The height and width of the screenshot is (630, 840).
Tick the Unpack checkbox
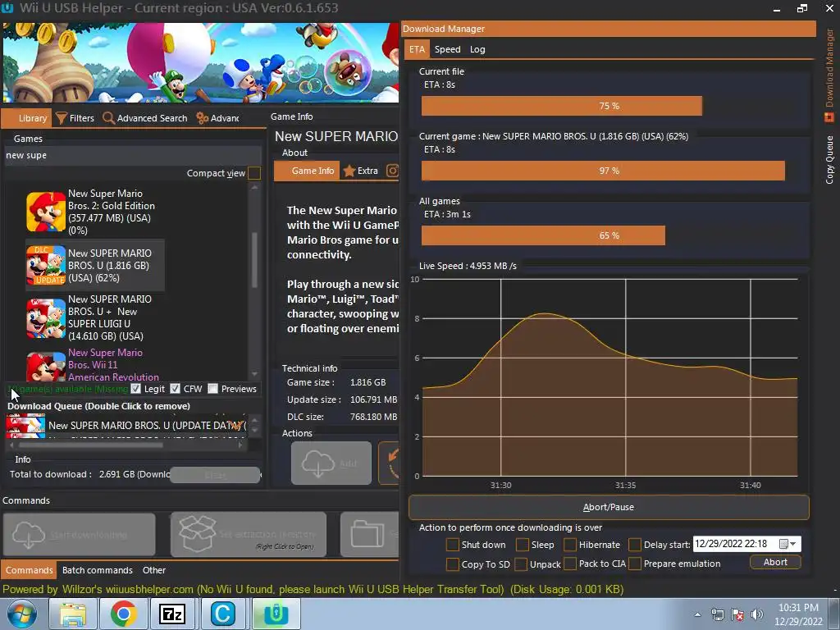(520, 564)
